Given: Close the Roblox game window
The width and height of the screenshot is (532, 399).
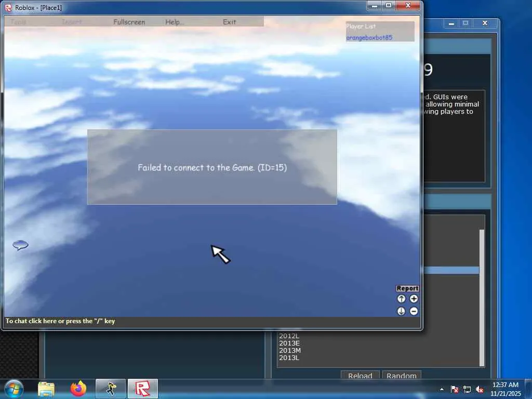Looking at the screenshot, I should 408,6.
